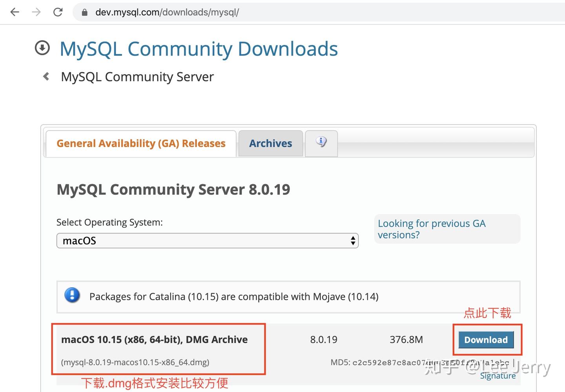Viewport: 565px width, 392px height.
Task: Click the up-down arrows on the macOS selector
Action: tap(352, 240)
